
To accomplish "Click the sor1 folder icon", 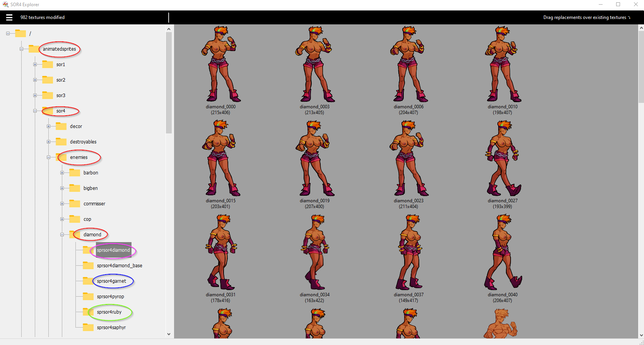I will [x=48, y=64].
